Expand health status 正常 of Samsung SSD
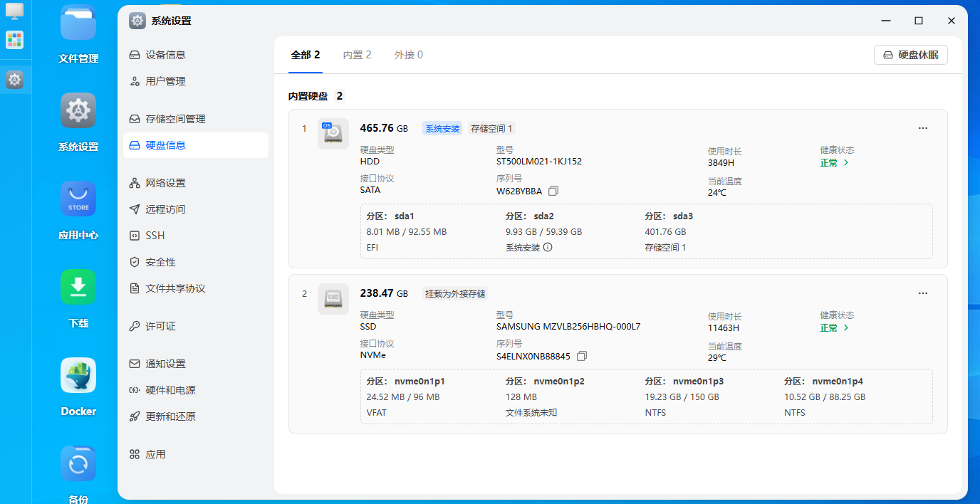The image size is (980, 504). pyautogui.click(x=834, y=328)
